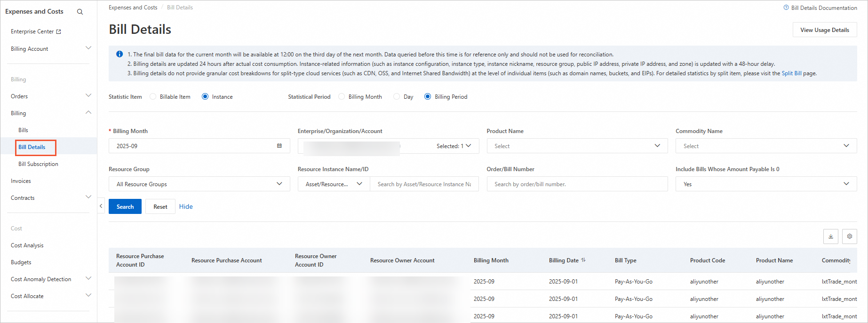868x323 pixels.
Task: Open the Resource Group dropdown
Action: (x=199, y=184)
